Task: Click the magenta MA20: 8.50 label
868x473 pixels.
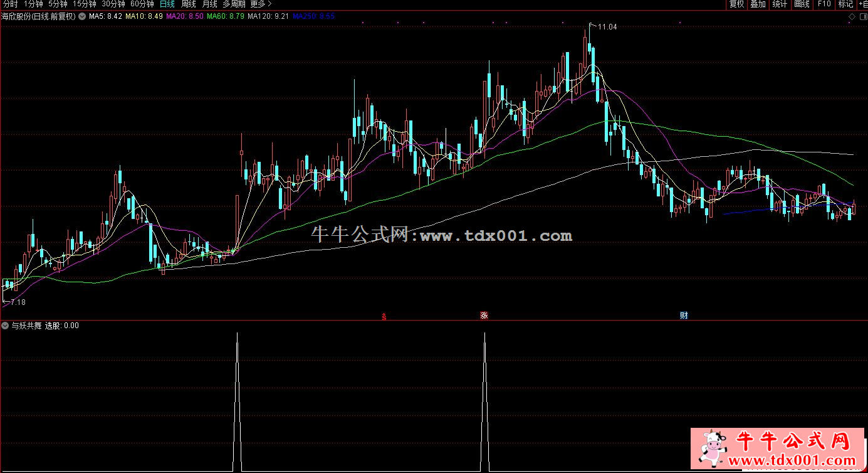Action: point(185,16)
